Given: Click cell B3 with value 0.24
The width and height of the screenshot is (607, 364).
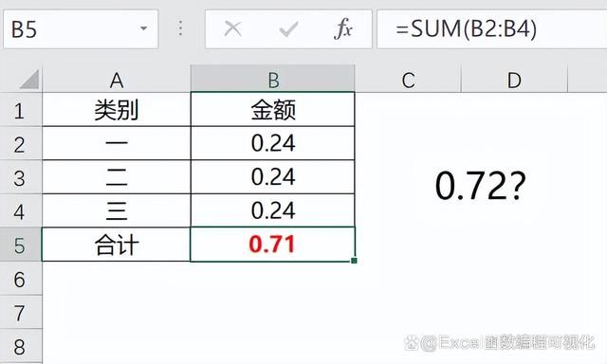Looking at the screenshot, I should 273,176.
